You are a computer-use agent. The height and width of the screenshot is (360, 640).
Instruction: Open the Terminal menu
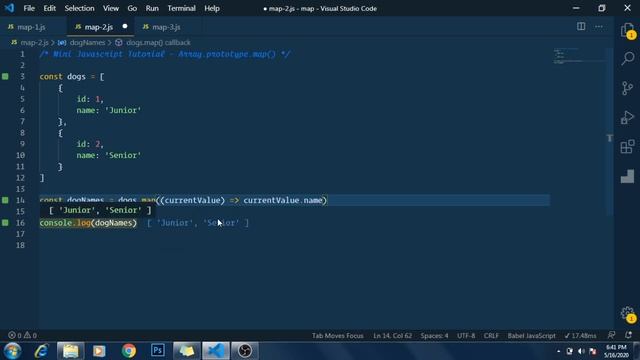[181, 8]
